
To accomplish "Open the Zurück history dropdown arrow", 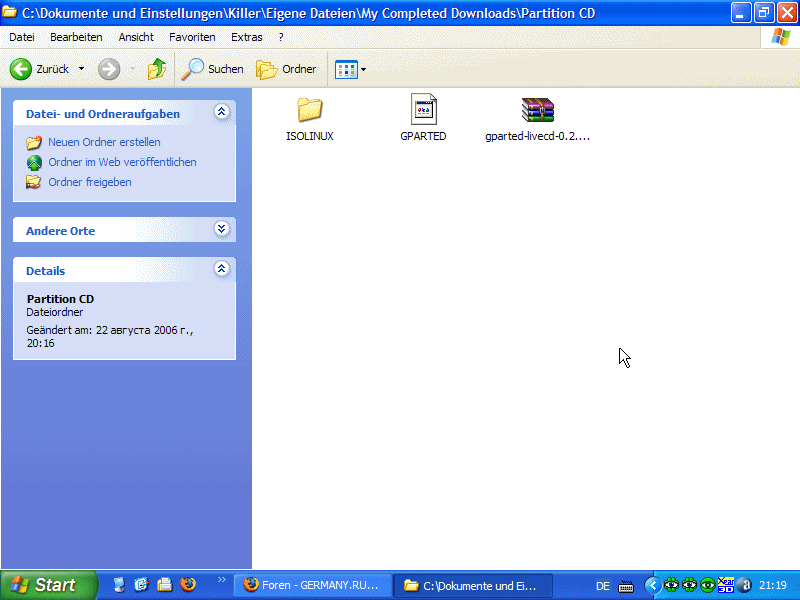I will tap(81, 68).
